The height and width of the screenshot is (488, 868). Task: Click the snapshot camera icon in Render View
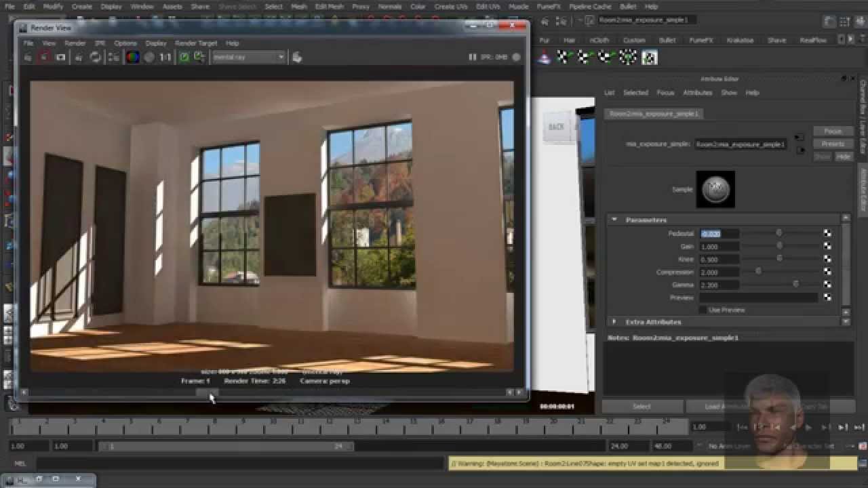pos(60,58)
